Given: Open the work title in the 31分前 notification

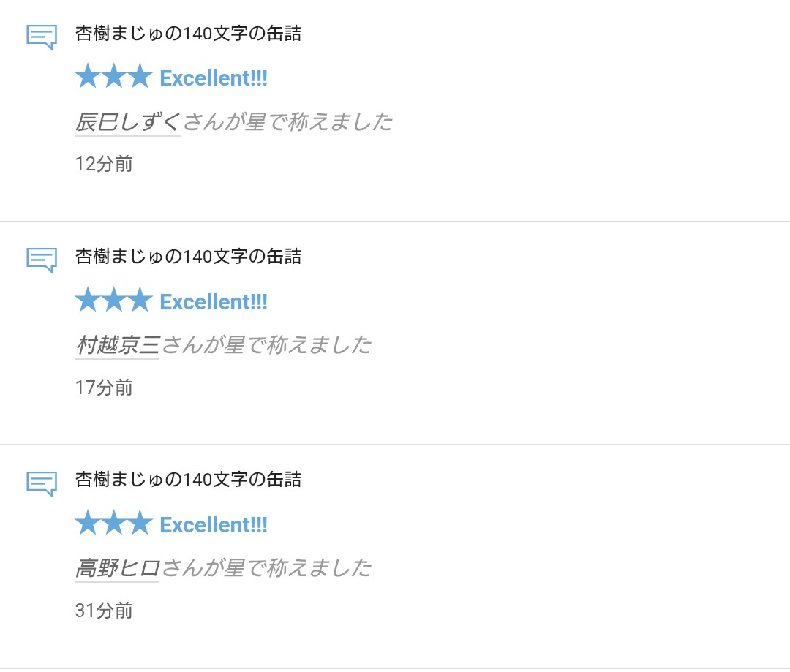Looking at the screenshot, I should (x=188, y=480).
